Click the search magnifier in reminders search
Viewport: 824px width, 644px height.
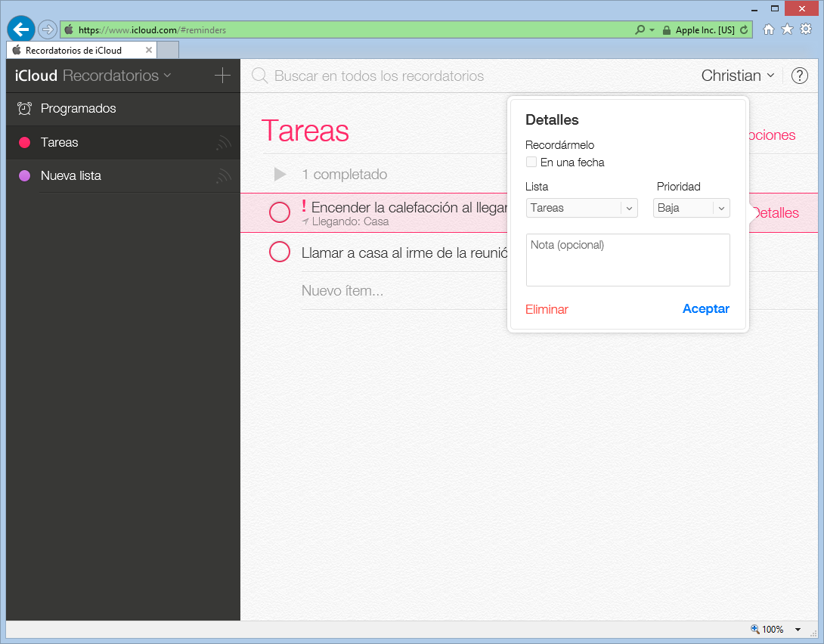[259, 76]
